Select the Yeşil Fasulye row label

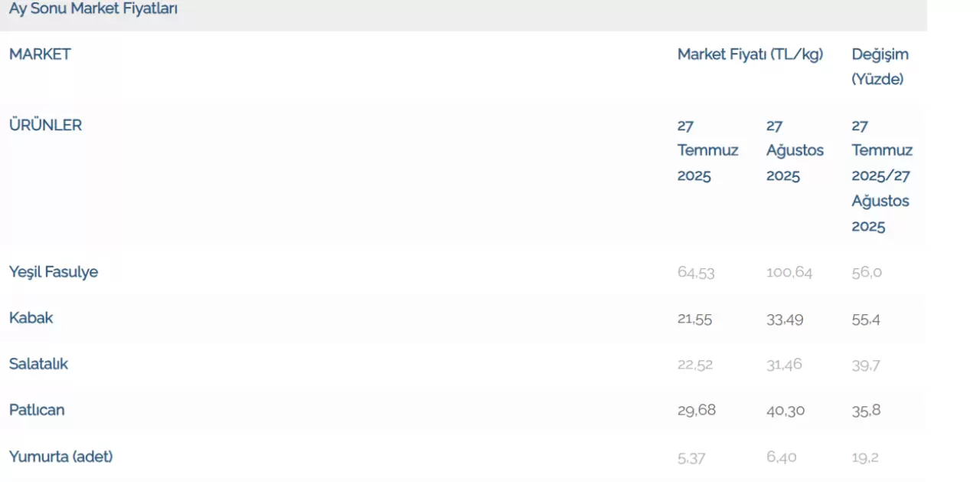pyautogui.click(x=54, y=272)
